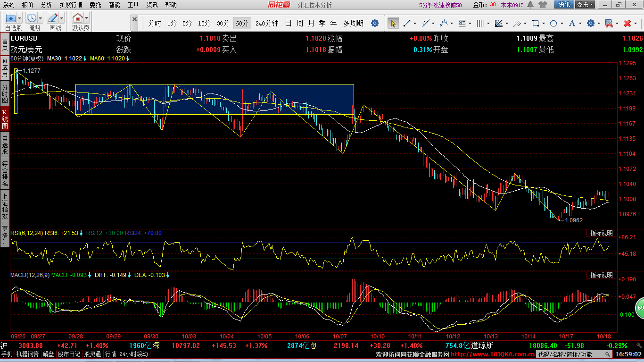This screenshot has width=644, height=362.
Task: Toggle the 60分 period button
Action: (x=242, y=23)
